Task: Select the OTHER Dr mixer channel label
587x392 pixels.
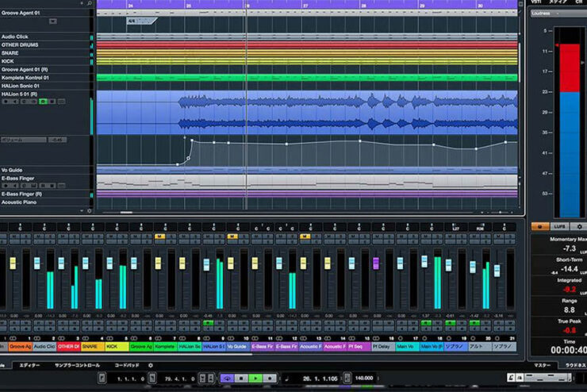Action: 68,347
